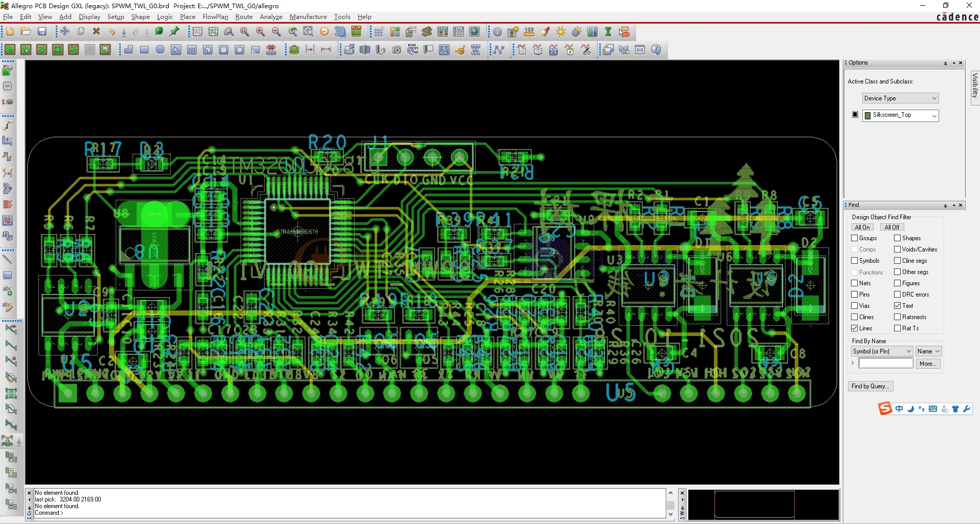This screenshot has width=980, height=524.
Task: Save the design with the floppy icon
Action: click(x=42, y=32)
